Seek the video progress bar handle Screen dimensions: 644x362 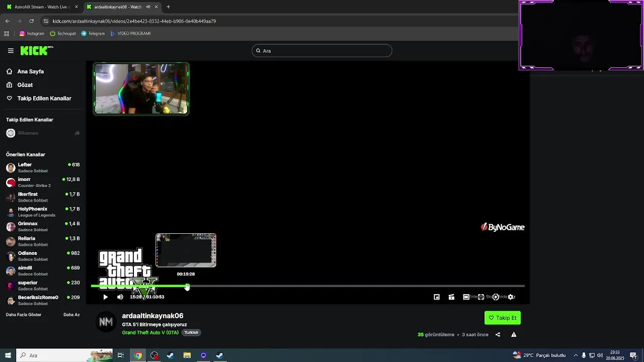[187, 287]
